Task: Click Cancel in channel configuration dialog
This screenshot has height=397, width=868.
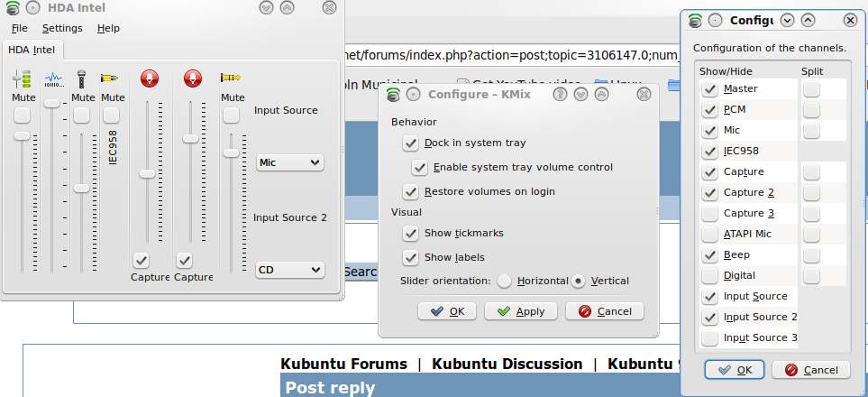Action: (810, 370)
